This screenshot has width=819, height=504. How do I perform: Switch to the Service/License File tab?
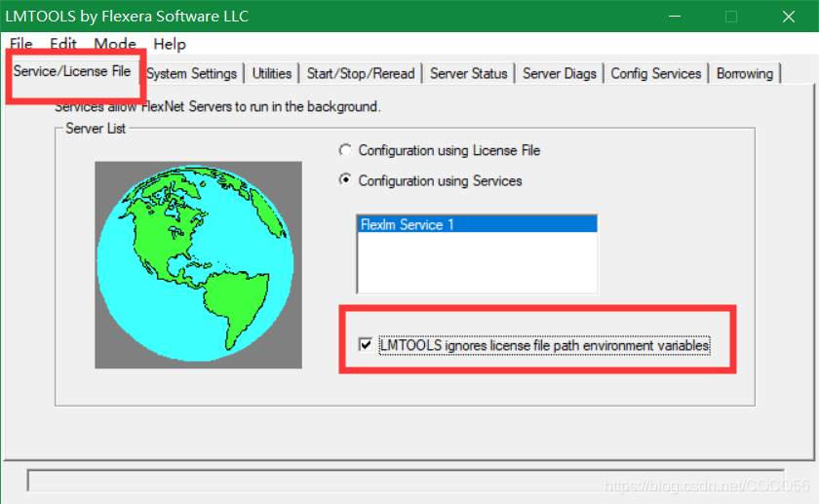click(x=72, y=71)
